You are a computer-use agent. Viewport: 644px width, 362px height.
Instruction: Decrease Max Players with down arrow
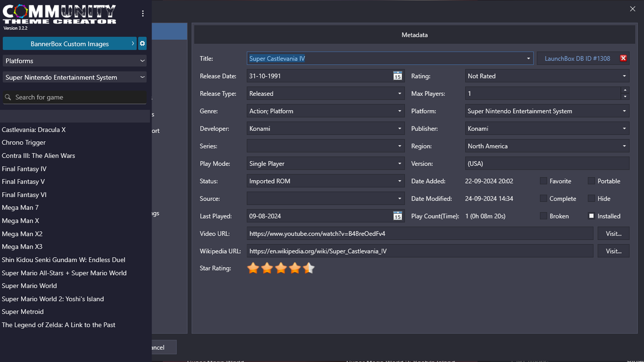[x=625, y=97]
